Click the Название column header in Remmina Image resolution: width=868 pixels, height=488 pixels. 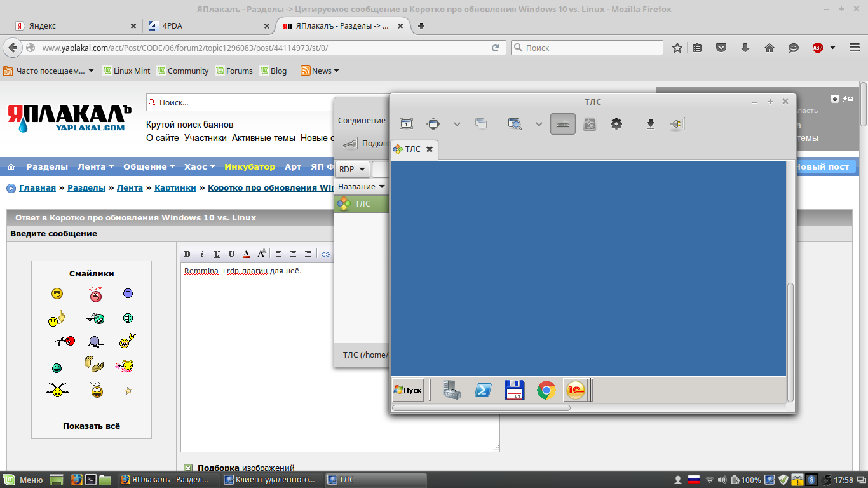point(362,187)
